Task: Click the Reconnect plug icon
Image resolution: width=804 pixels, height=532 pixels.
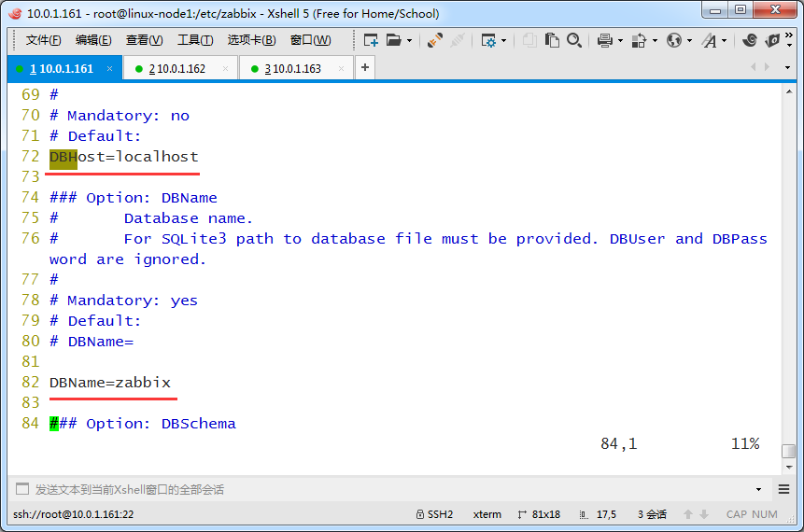Action: pos(435,40)
